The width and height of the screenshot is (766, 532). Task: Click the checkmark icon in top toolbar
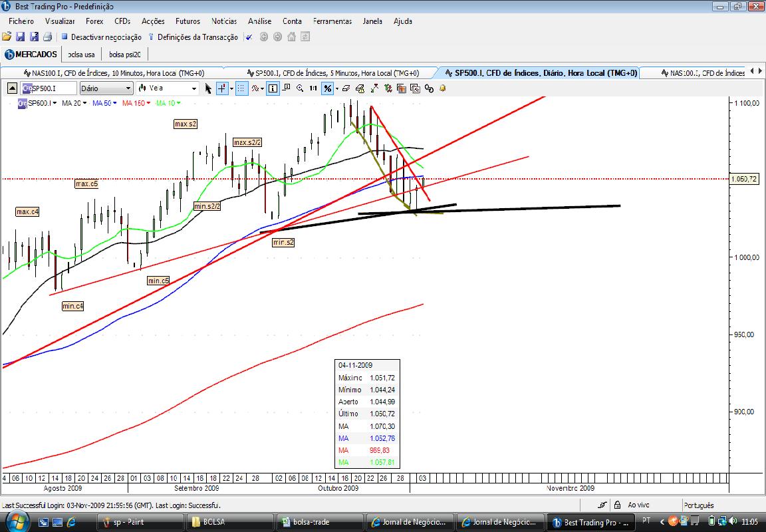point(249,37)
